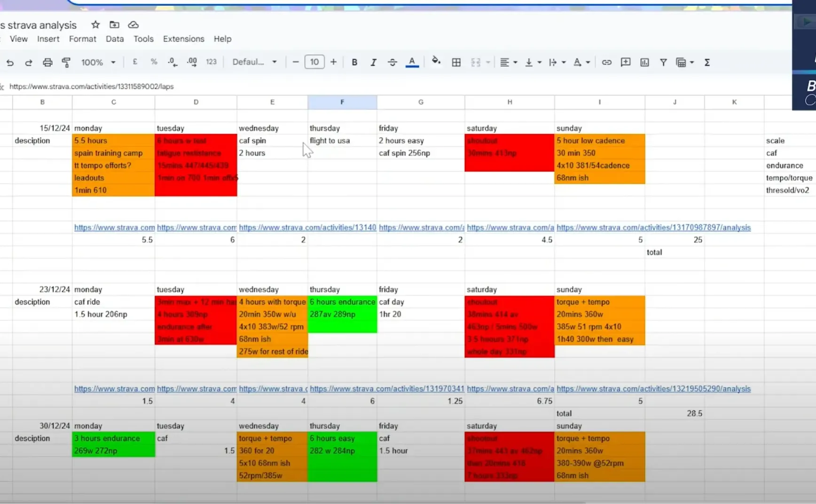Toggle strikethrough formatting
The image size is (816, 504).
click(392, 62)
